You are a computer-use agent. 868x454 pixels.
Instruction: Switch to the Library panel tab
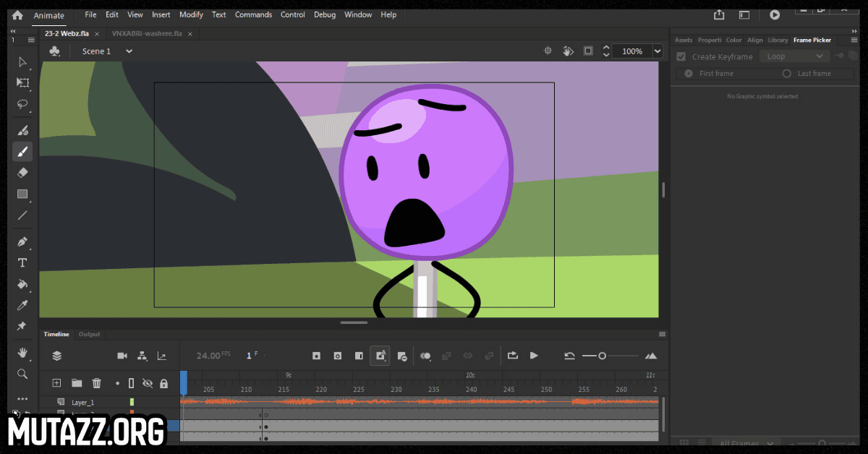pos(778,40)
